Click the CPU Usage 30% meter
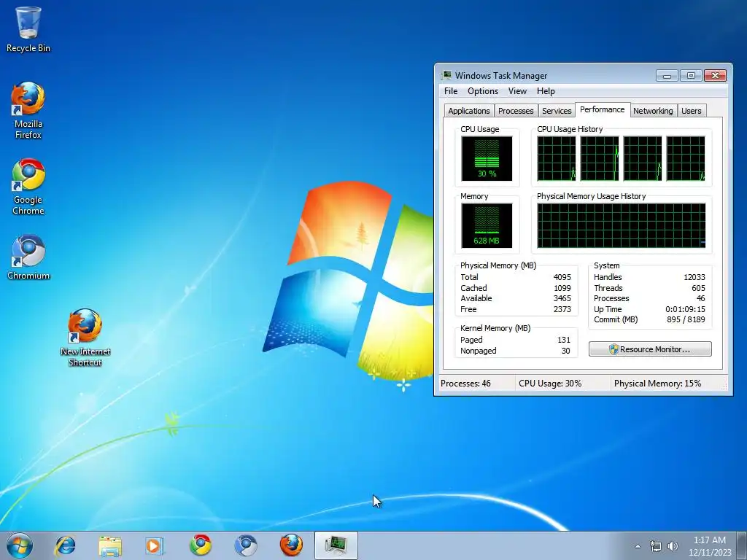The height and width of the screenshot is (560, 747). click(487, 158)
